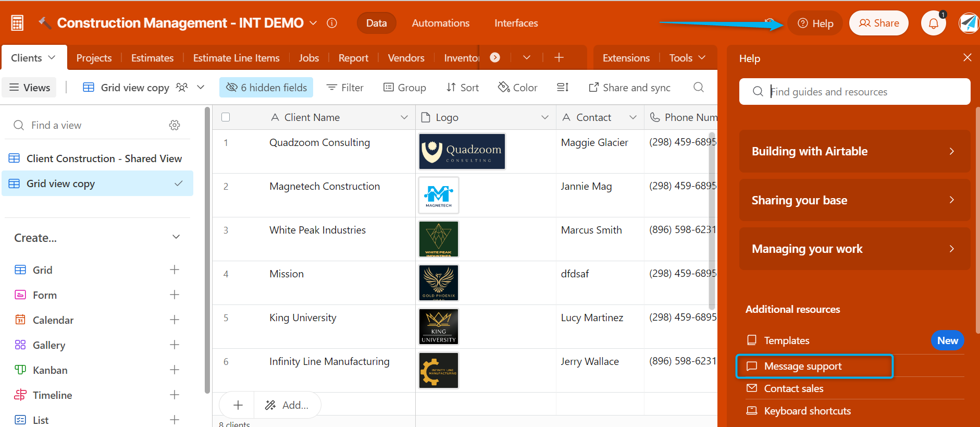Viewport: 980px width, 427px height.
Task: Toggle the select all rows checkbox
Action: click(226, 117)
